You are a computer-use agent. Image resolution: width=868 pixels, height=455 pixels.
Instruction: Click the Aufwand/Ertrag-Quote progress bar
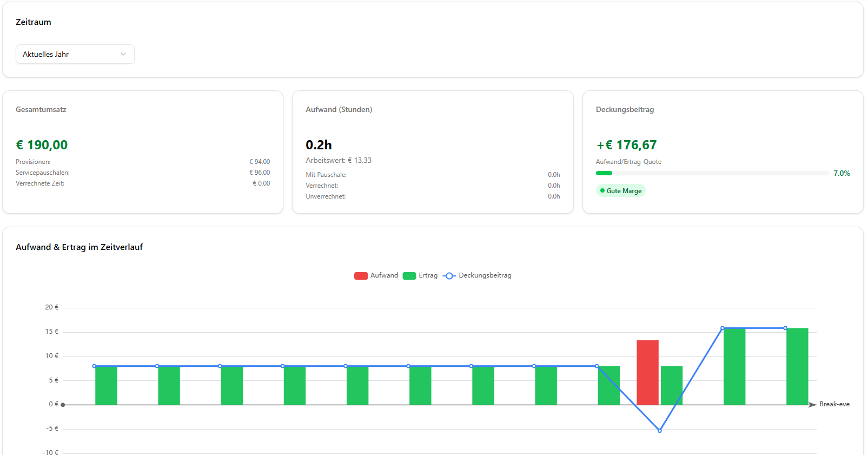pyautogui.click(x=712, y=173)
